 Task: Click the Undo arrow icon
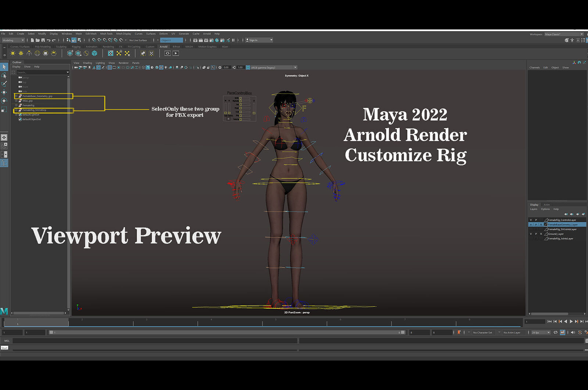[48, 40]
